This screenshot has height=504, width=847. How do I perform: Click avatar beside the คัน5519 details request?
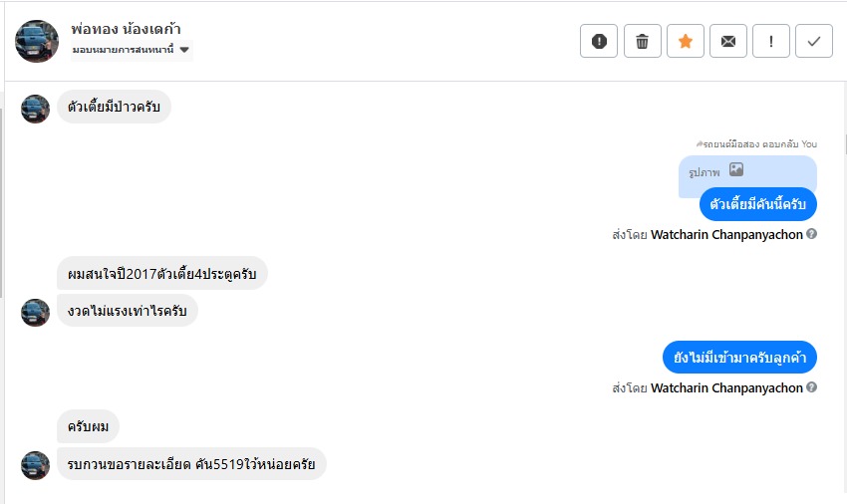(x=35, y=464)
